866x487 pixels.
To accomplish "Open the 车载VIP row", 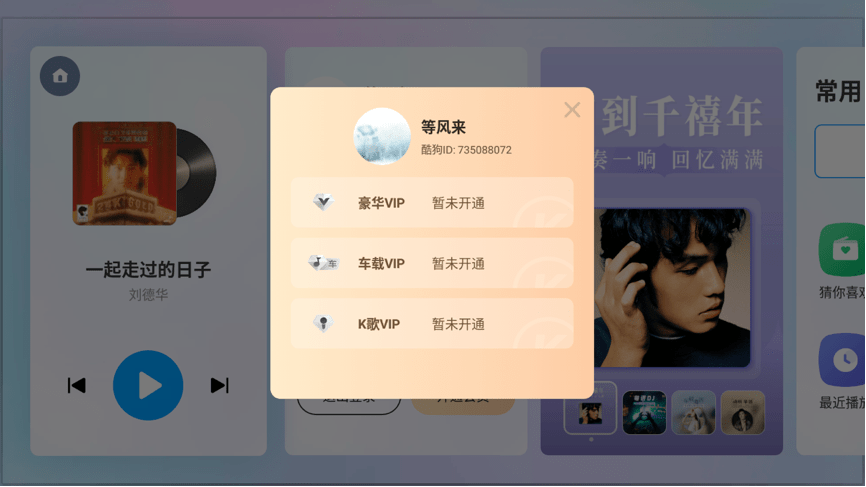I will pos(432,263).
